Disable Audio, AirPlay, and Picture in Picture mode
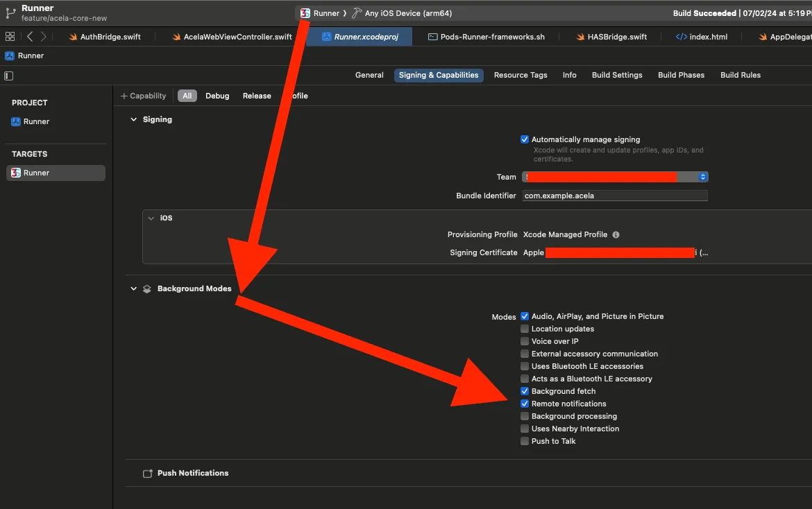The image size is (812, 509). (525, 317)
